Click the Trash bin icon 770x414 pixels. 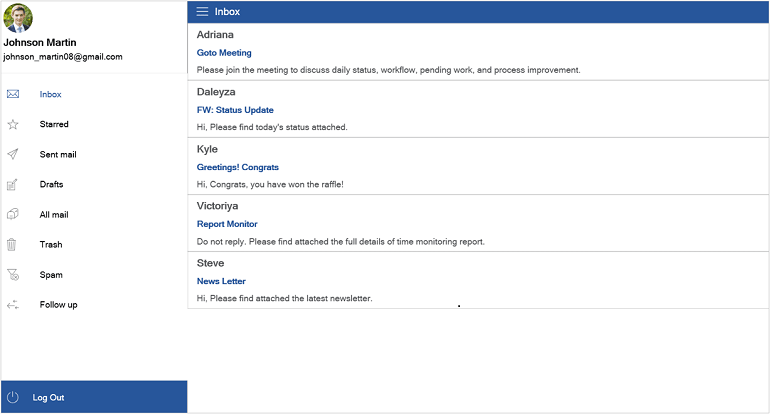tap(13, 244)
